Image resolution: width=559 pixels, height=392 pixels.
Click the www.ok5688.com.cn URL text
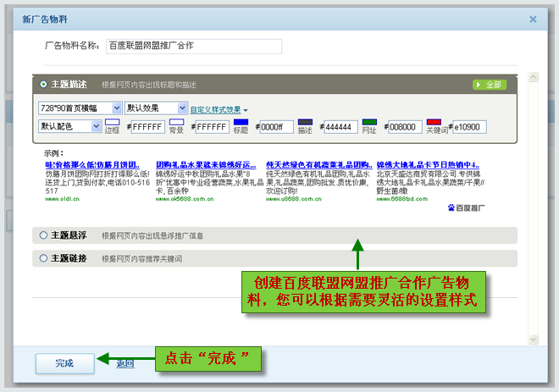click(x=185, y=199)
